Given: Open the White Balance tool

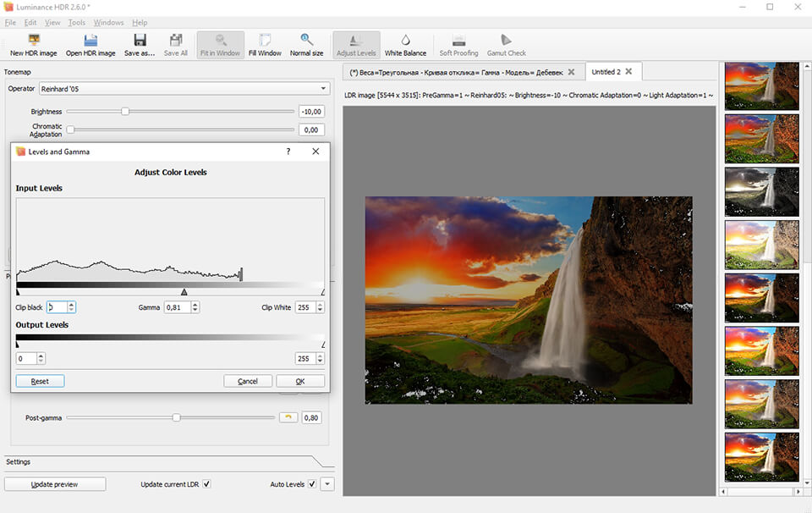Looking at the screenshot, I should tap(406, 44).
